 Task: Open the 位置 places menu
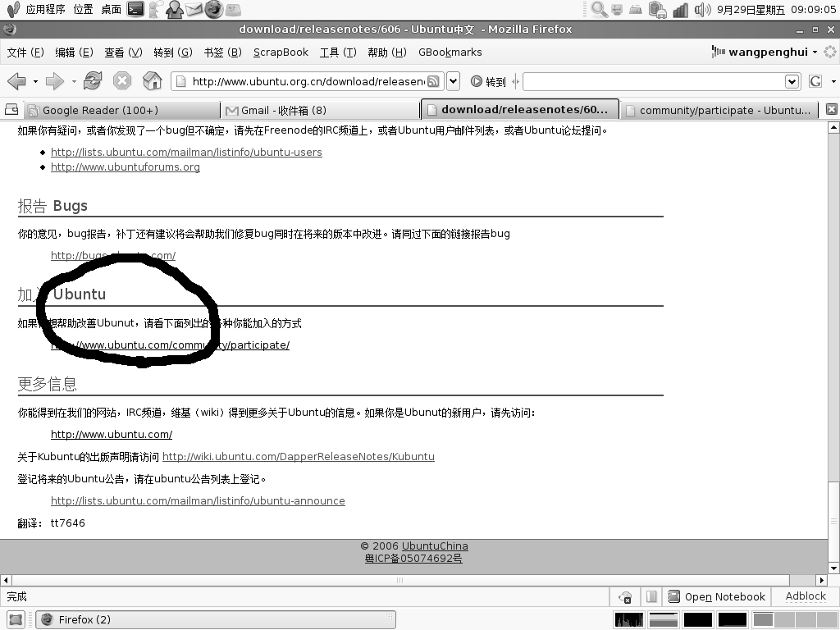(83, 9)
